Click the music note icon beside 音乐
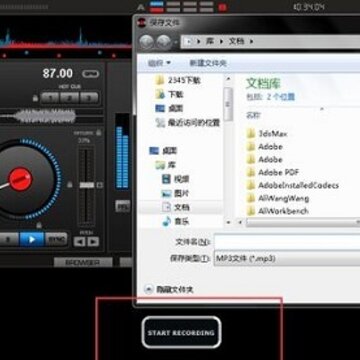This screenshot has width=360, height=360. 166,221
